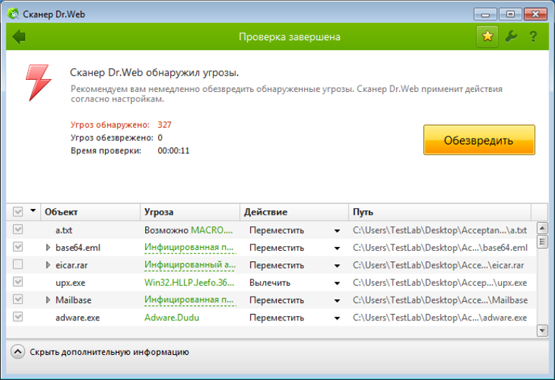Uncheck the upx.exe checkbox

(18, 282)
